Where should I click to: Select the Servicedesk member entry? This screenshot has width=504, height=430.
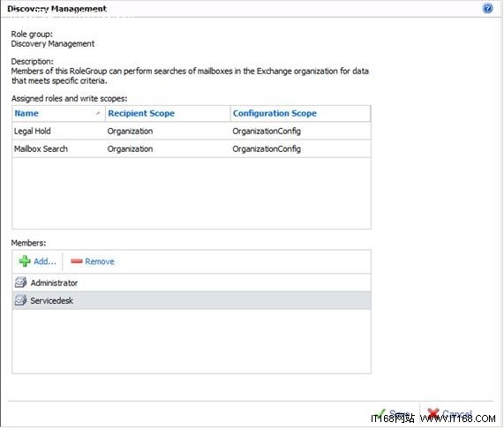coord(192,300)
